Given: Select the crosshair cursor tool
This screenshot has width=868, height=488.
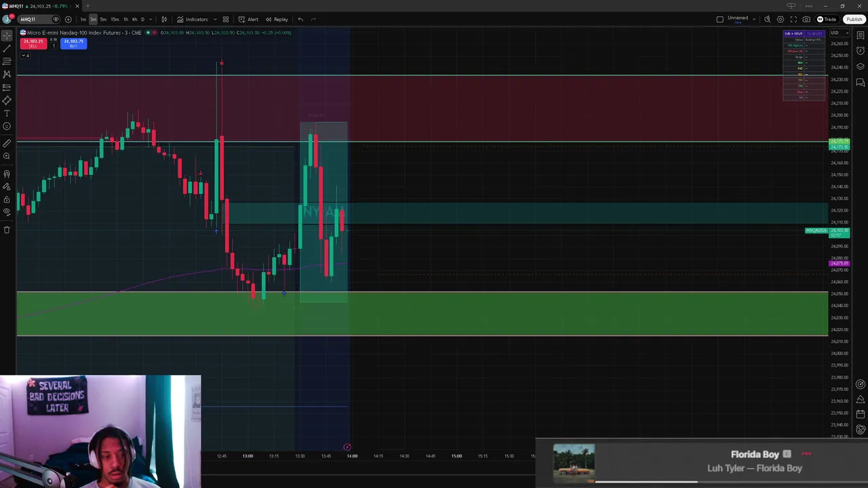Looking at the screenshot, I should [x=7, y=35].
